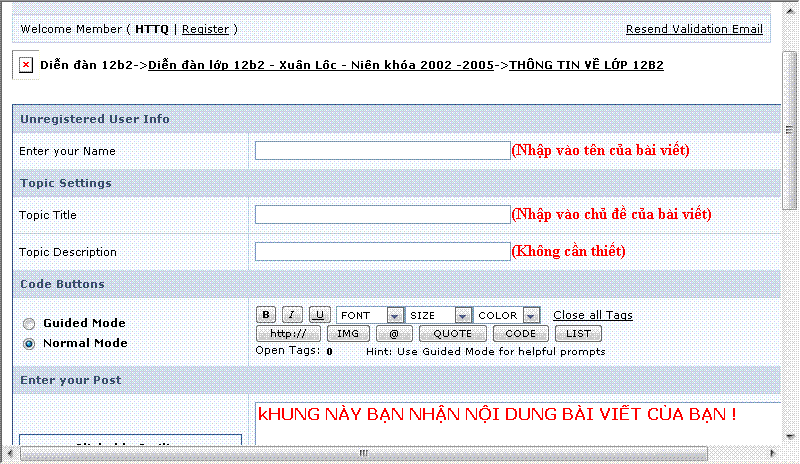Click the Resend Validation Email link
Image resolution: width=800 pixels, height=464 pixels.
pos(694,29)
